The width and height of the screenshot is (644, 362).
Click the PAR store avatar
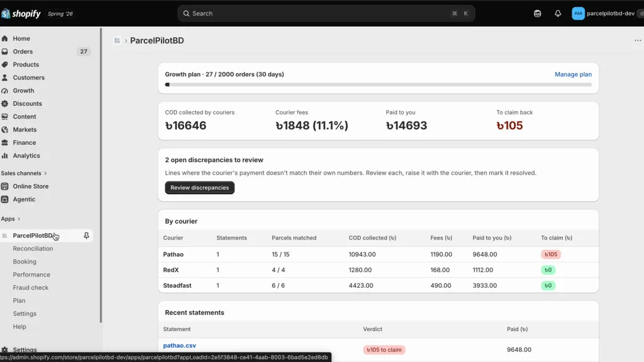click(578, 14)
